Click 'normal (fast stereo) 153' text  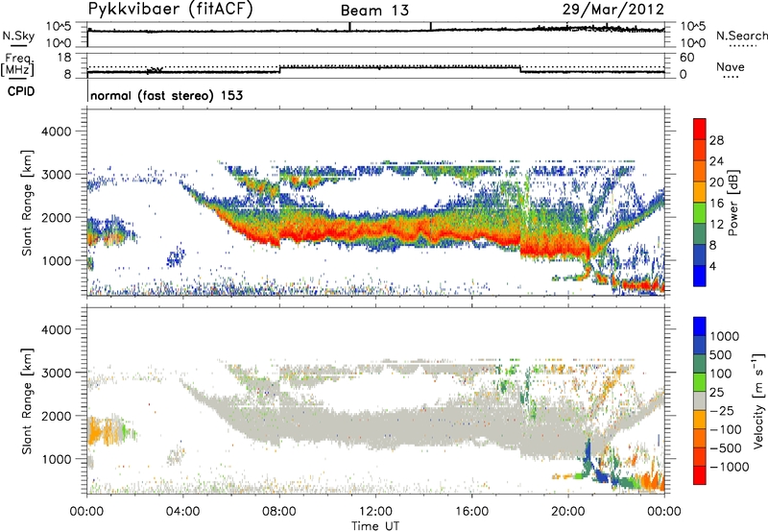166,95
